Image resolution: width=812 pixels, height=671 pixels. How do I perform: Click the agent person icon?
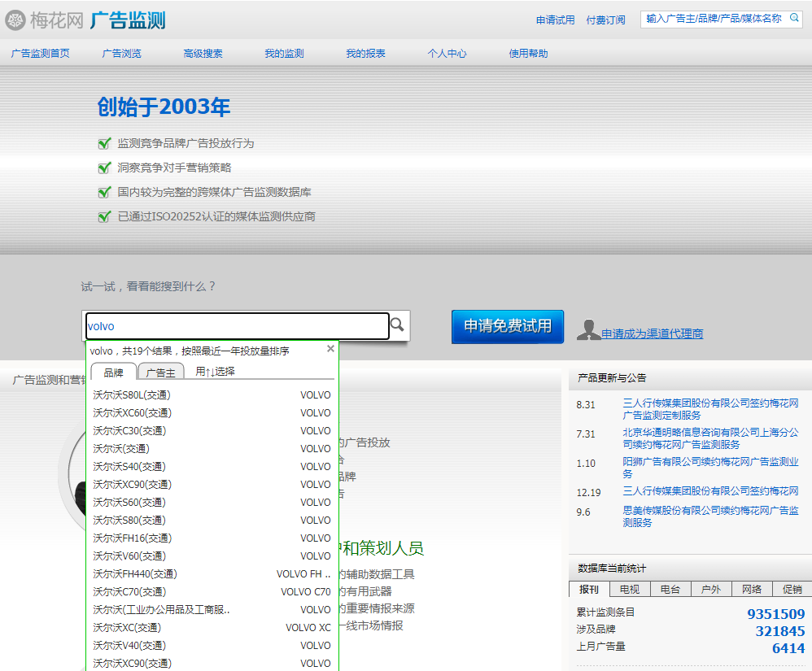[588, 329]
